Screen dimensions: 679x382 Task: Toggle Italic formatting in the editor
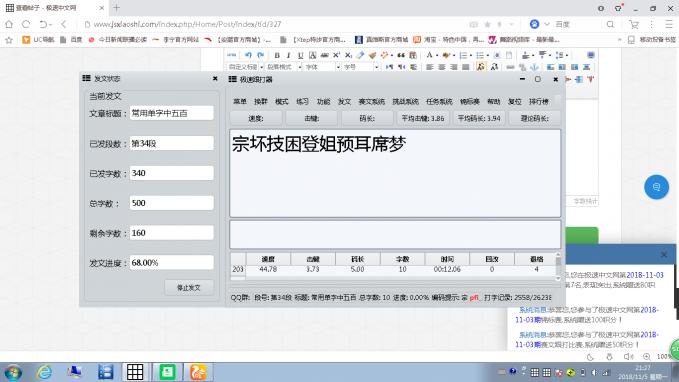click(x=288, y=55)
